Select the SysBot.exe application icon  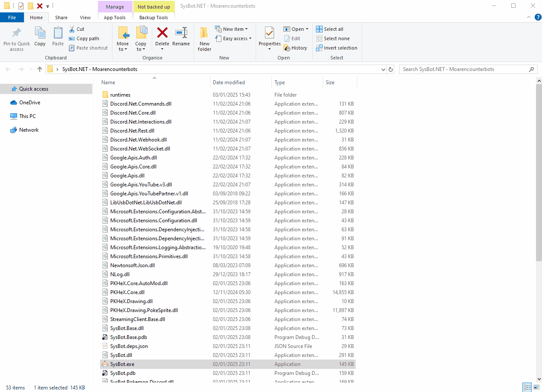tap(105, 364)
